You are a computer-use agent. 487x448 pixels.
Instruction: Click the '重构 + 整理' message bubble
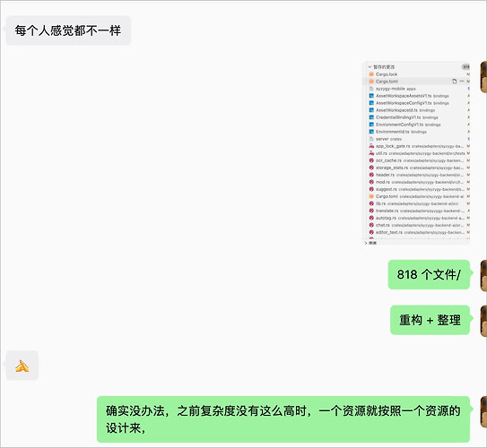point(430,320)
